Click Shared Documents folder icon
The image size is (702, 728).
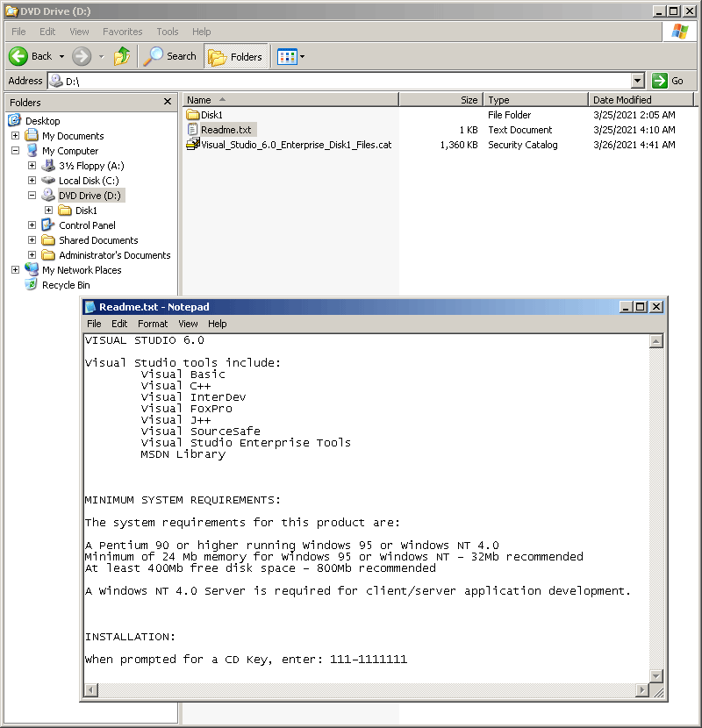coord(48,240)
